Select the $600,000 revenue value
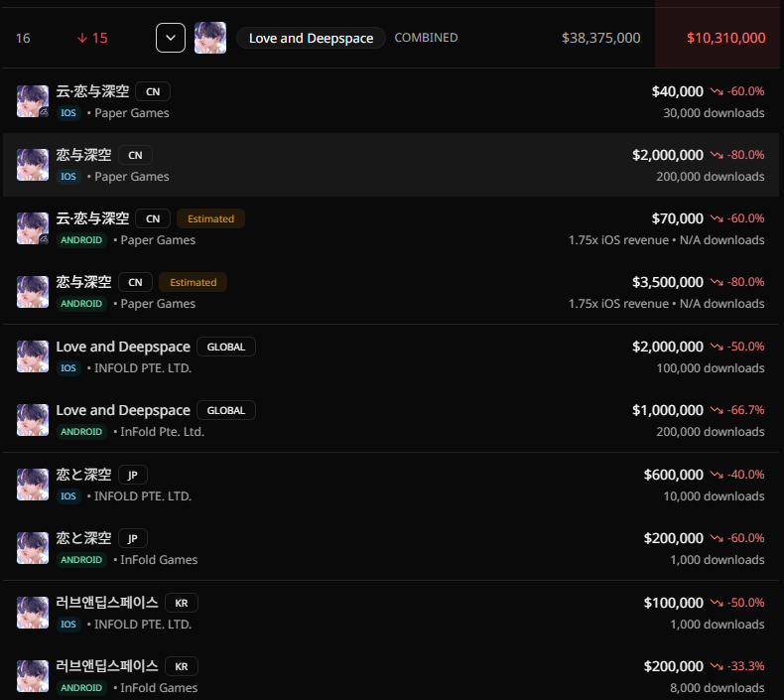Screen dimensions: 784x700 point(674,475)
